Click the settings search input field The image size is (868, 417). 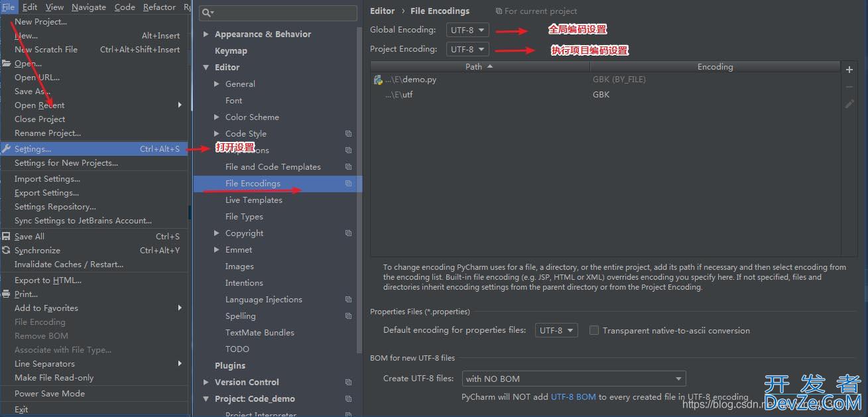pos(277,13)
